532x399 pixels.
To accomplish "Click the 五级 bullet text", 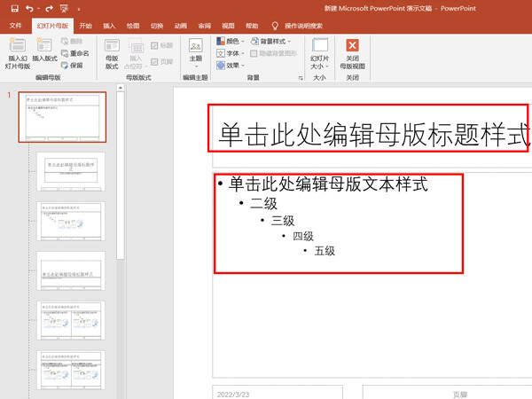I will [x=325, y=251].
